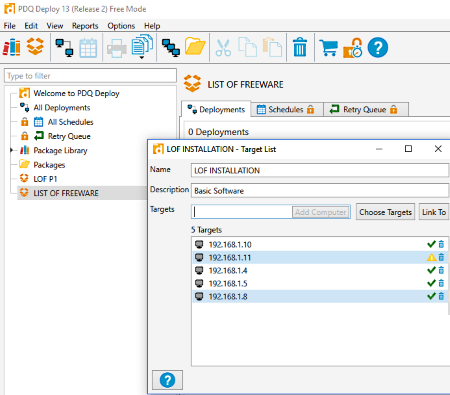Open the Reports menu
Viewport: 450px width, 395px height.
85,26
